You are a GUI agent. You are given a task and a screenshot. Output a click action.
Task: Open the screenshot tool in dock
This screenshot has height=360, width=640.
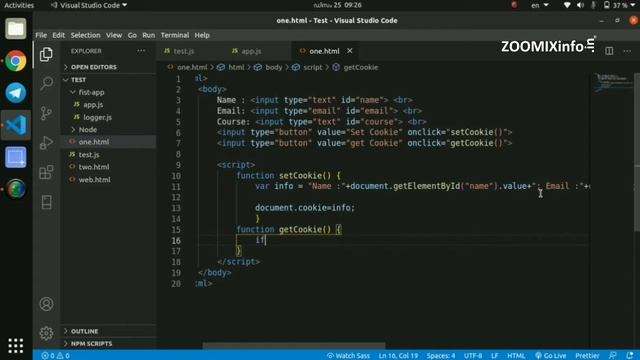16,157
